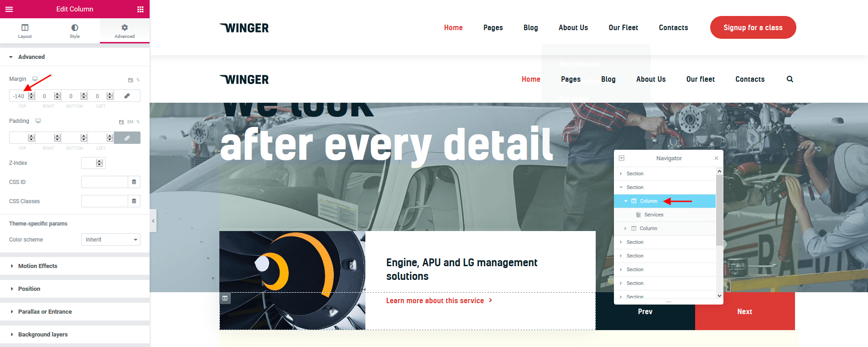This screenshot has width=868, height=347.
Task: Open dynamic tags for CSS ID
Action: click(134, 182)
